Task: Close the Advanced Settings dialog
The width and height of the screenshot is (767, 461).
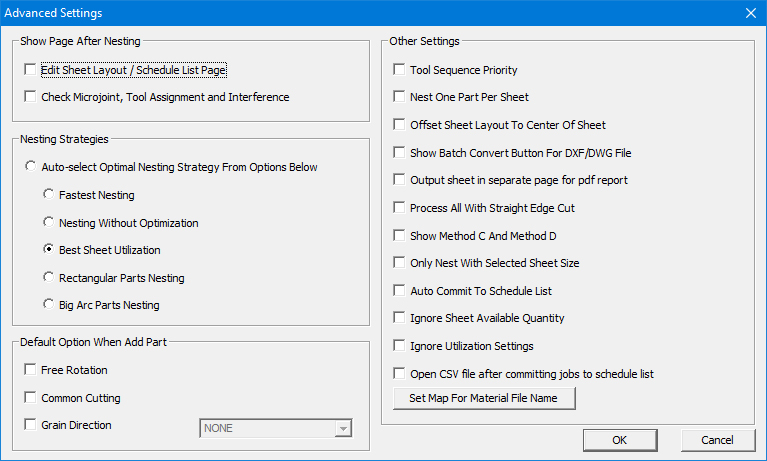Action: coord(750,13)
